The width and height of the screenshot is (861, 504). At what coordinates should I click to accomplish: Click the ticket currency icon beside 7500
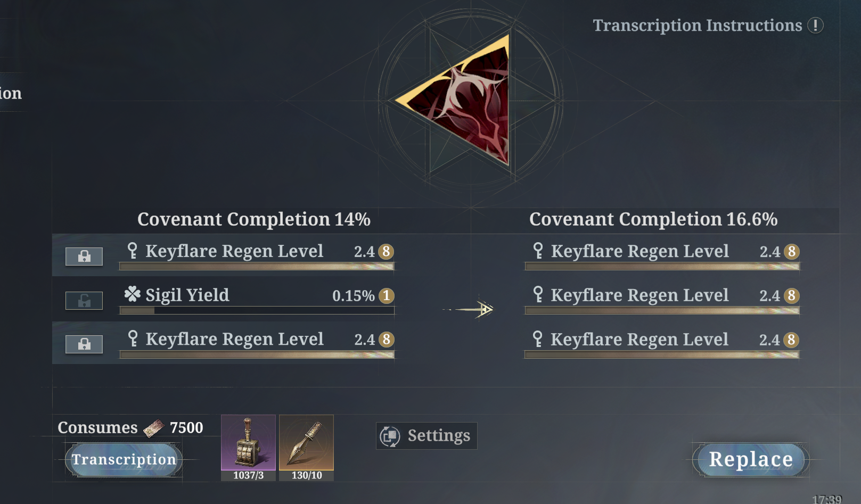pyautogui.click(x=153, y=428)
